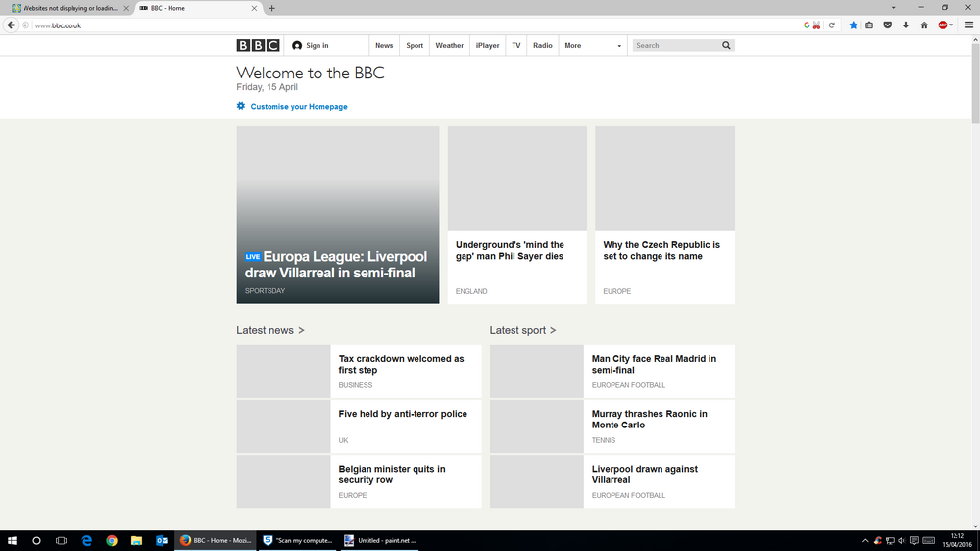Open the Latest sport section link
Screen dimensions: 980x551
[x=522, y=330]
